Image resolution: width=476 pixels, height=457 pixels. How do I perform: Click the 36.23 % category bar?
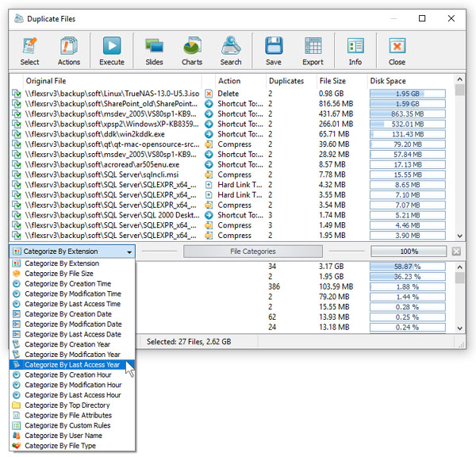(x=408, y=277)
